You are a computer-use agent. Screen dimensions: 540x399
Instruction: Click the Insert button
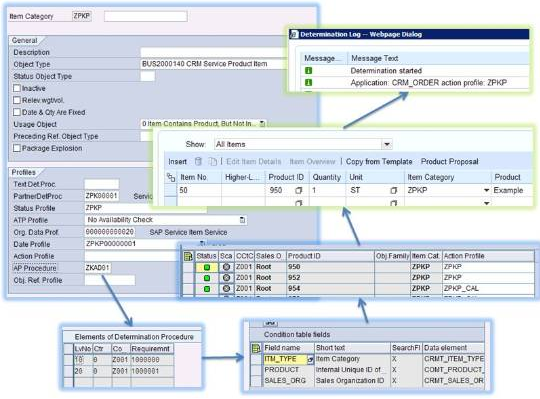[x=177, y=161]
